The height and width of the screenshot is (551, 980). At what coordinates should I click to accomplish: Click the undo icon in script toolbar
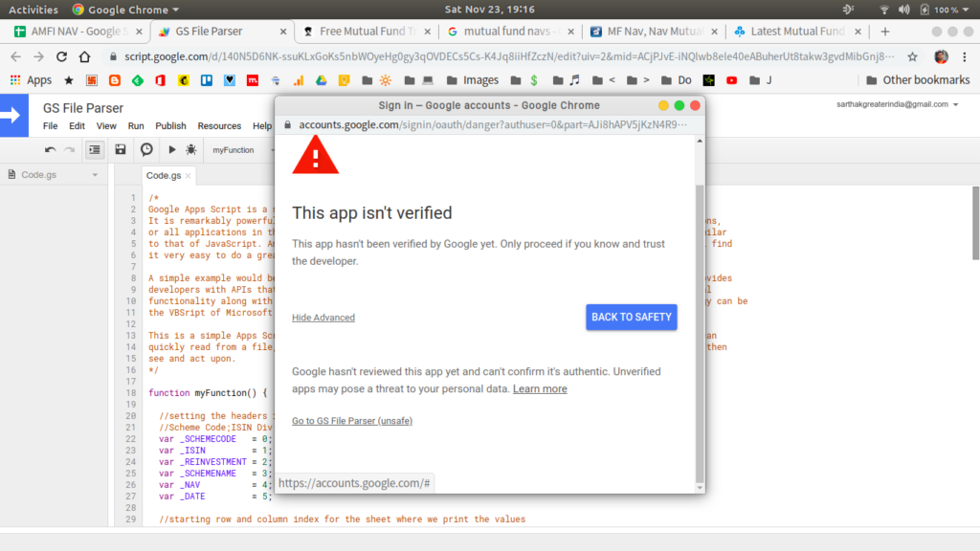50,150
